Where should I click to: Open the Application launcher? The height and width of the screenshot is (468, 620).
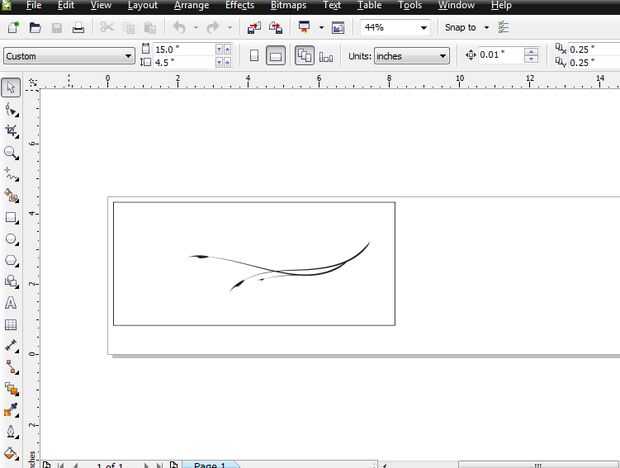[x=304, y=27]
